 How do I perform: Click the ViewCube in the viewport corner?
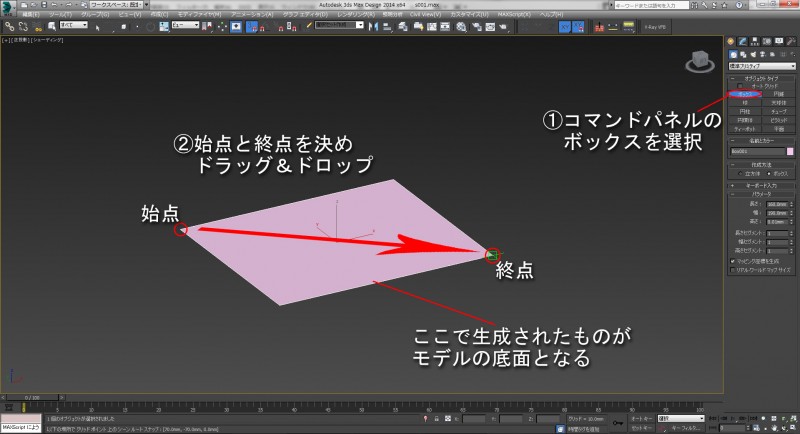click(697, 62)
